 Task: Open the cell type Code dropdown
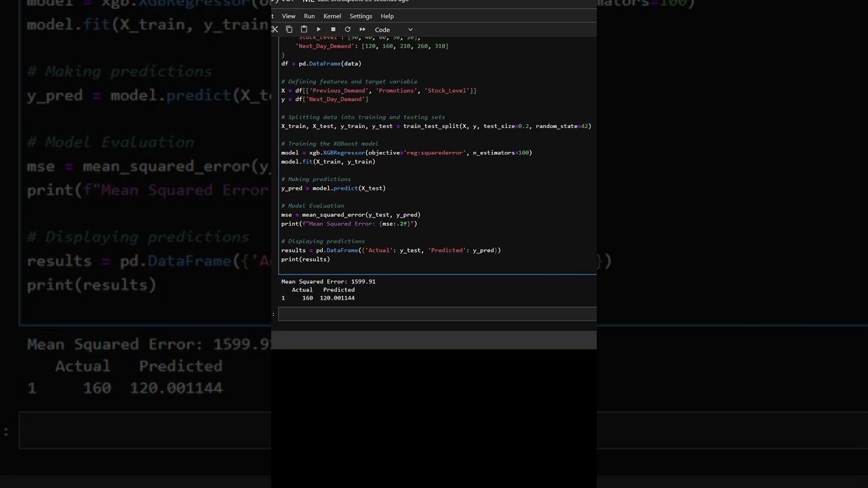(393, 30)
